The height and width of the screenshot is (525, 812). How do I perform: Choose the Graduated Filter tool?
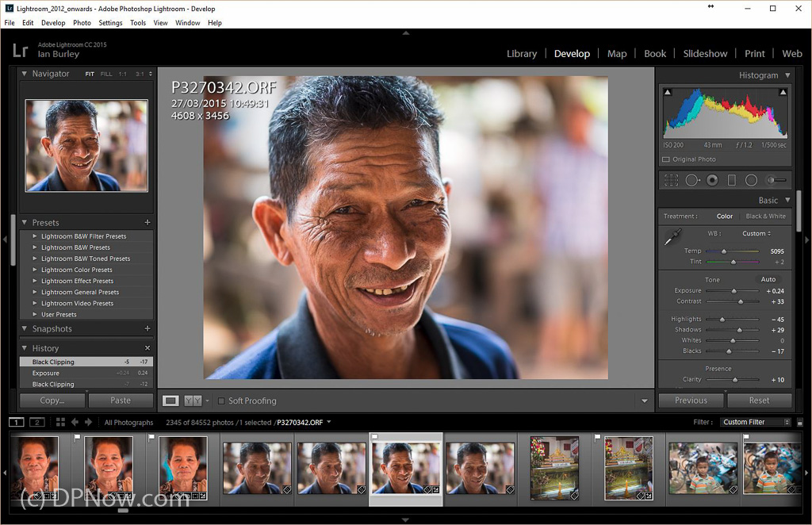click(x=731, y=180)
